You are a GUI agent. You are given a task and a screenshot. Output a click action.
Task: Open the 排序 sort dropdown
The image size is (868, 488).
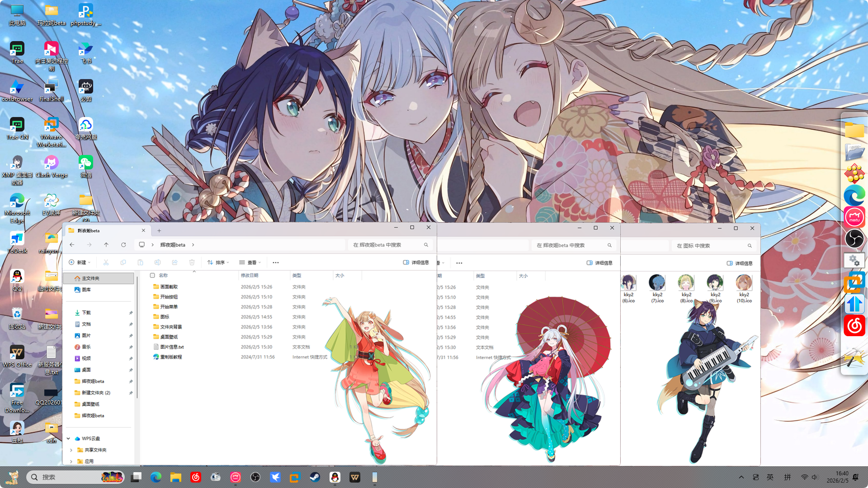click(218, 263)
